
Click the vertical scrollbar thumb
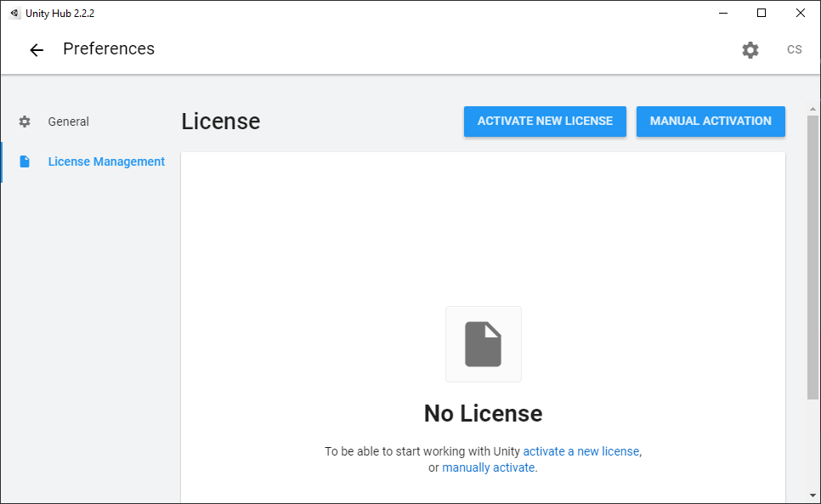813,258
